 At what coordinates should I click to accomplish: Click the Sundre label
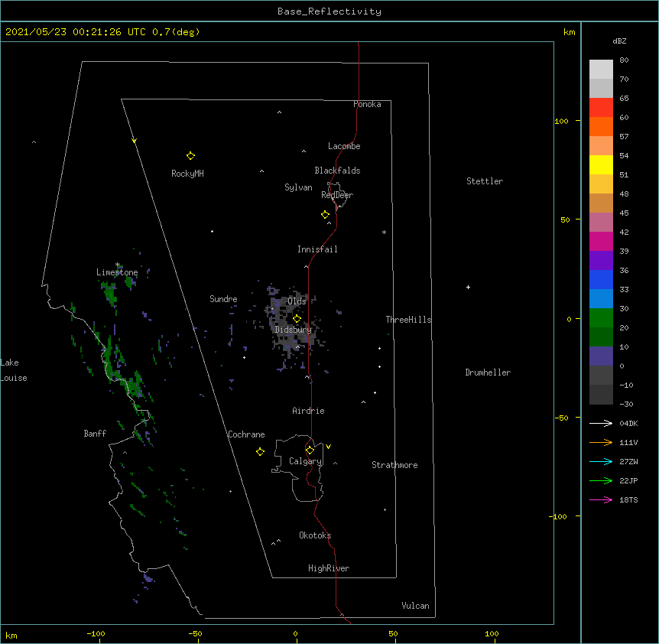coord(223,299)
